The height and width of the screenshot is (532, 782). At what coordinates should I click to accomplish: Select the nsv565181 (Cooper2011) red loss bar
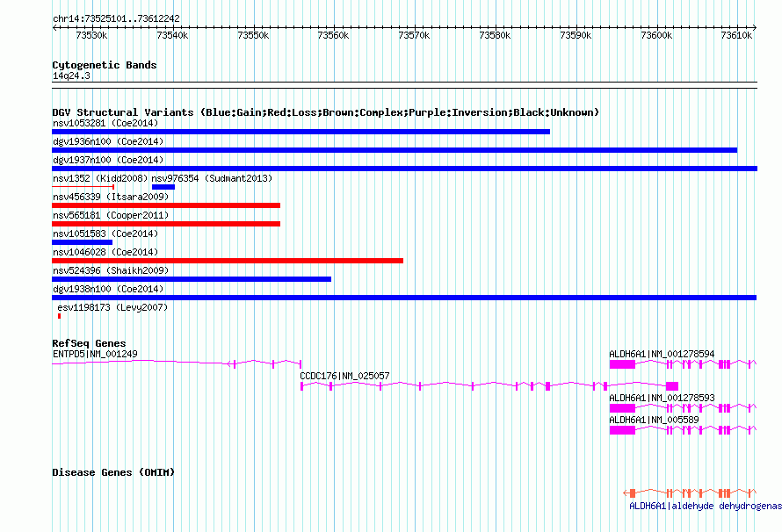(166, 224)
